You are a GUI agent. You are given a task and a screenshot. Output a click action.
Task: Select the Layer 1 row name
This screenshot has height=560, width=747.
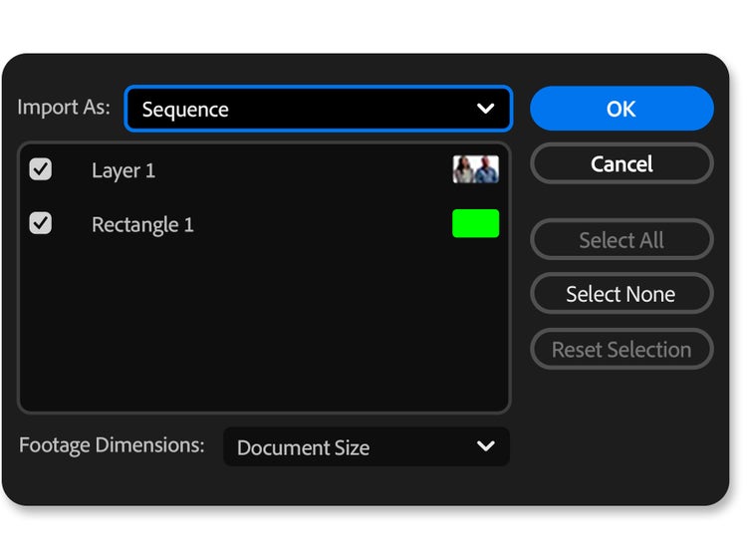coord(124,170)
